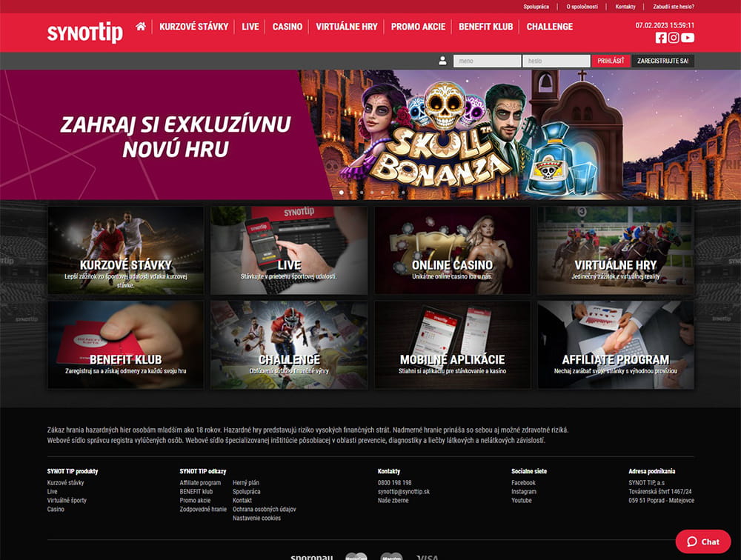
Task: Click footer link Affiliate program
Action: pyautogui.click(x=200, y=482)
